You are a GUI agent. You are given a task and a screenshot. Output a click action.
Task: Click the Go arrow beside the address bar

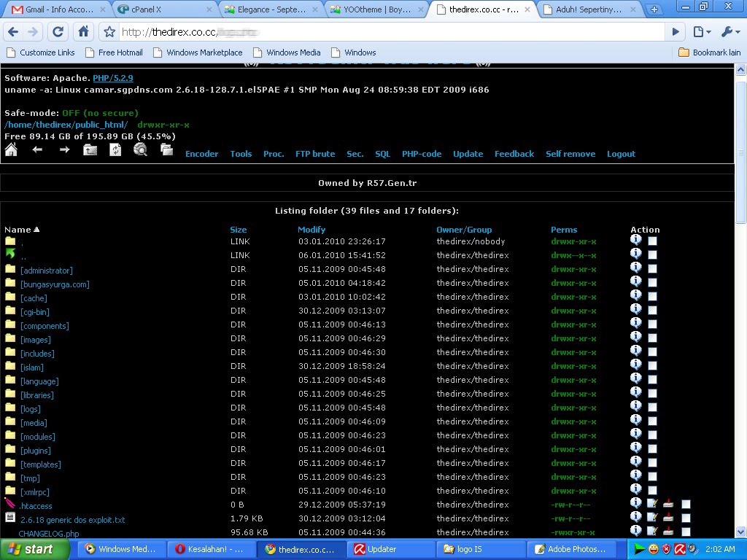[676, 32]
